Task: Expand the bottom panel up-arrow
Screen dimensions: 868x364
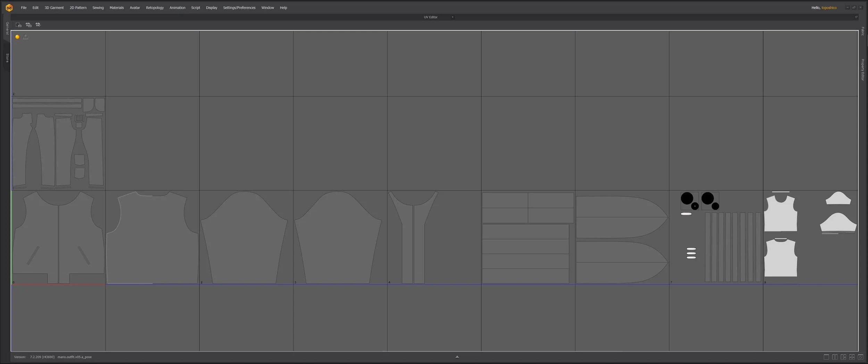Action: click(457, 357)
